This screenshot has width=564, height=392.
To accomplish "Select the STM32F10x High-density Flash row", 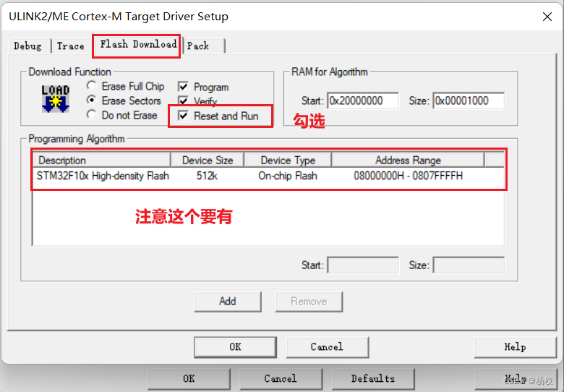I will [269, 176].
